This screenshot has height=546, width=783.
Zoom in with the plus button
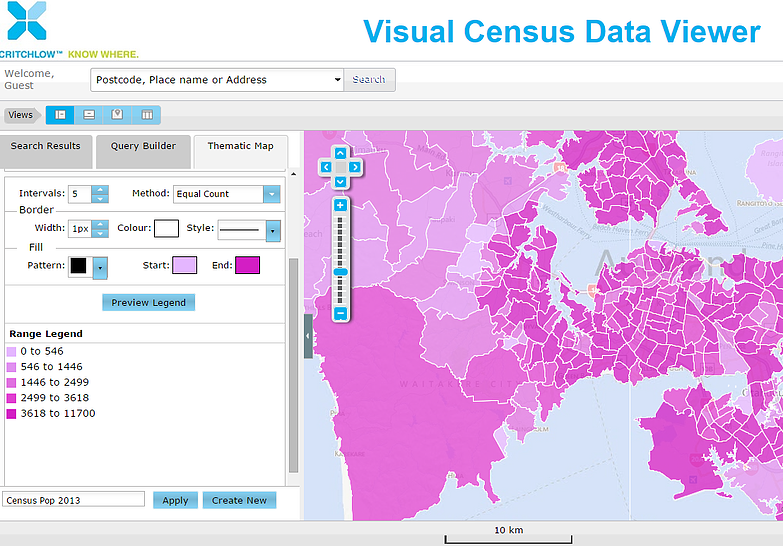[341, 205]
